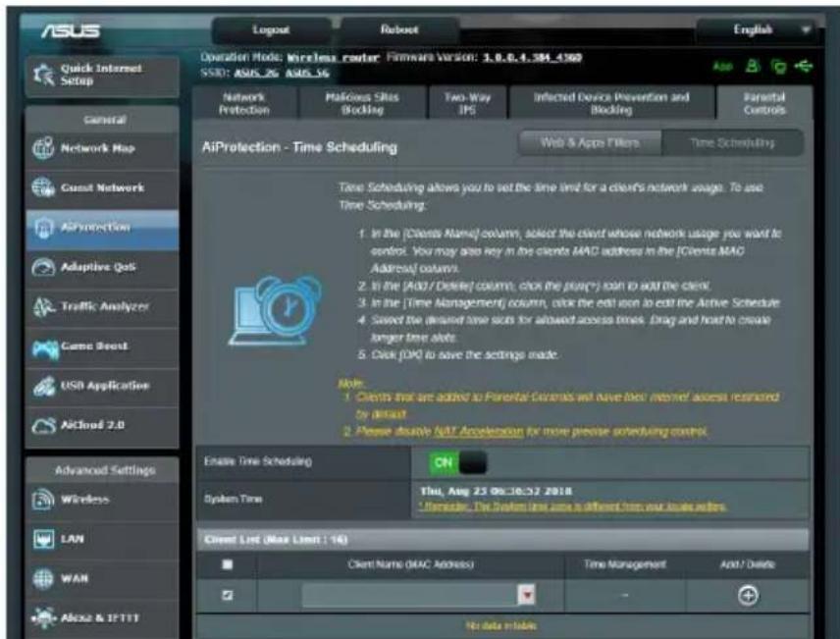The height and width of the screenshot is (639, 840).
Task: Select the Parental Controls tab
Action: [764, 103]
